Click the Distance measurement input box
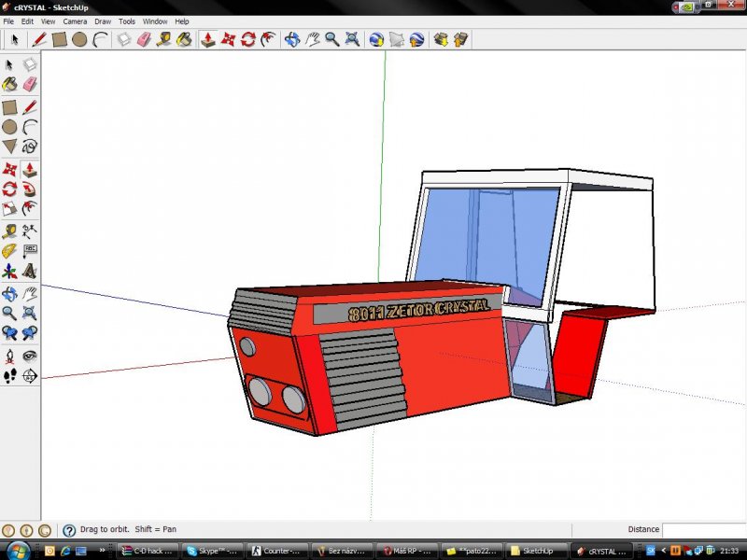 click(704, 530)
